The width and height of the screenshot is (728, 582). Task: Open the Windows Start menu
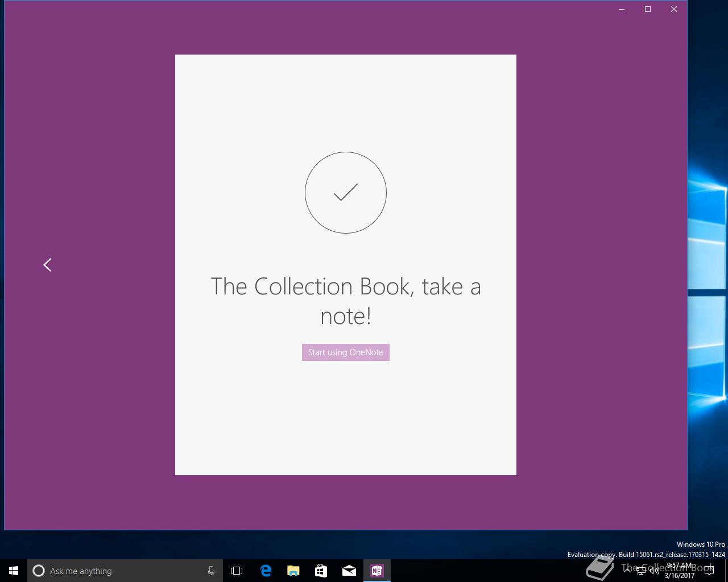click(x=14, y=571)
